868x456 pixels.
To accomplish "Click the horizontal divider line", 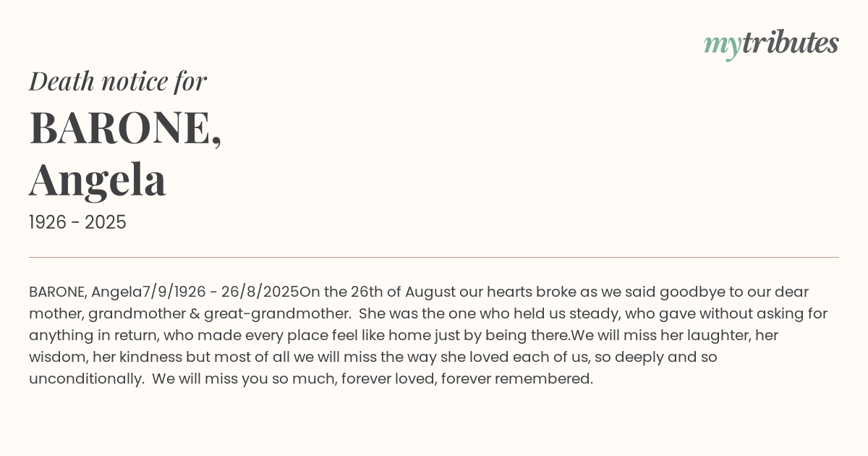I will coord(434,257).
